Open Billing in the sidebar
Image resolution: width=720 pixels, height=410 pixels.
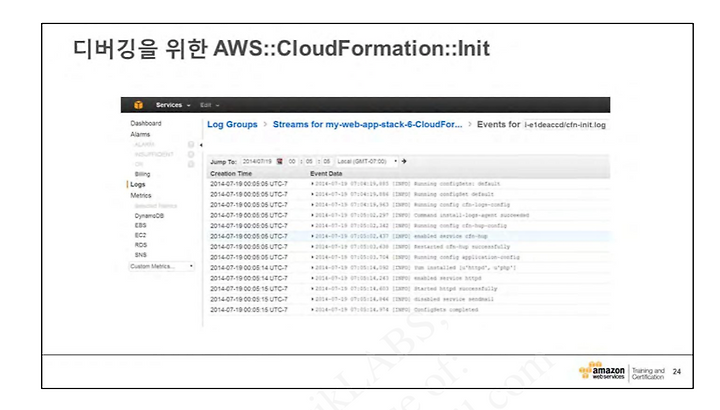coord(142,174)
